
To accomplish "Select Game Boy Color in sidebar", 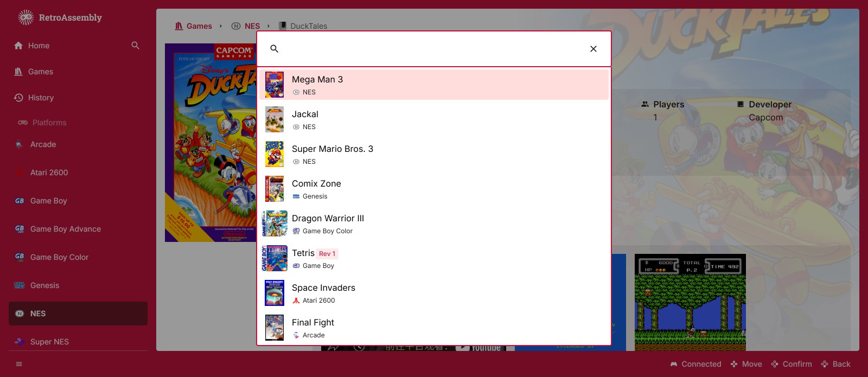I will point(59,257).
